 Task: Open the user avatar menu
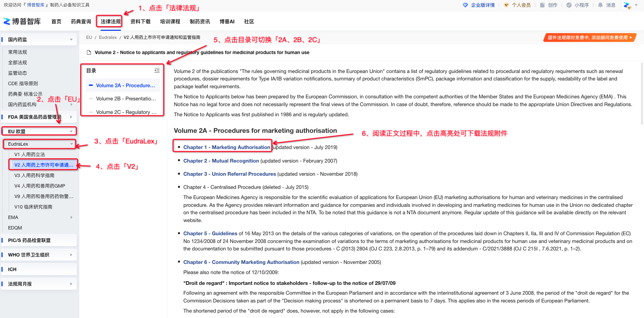[x=627, y=5]
